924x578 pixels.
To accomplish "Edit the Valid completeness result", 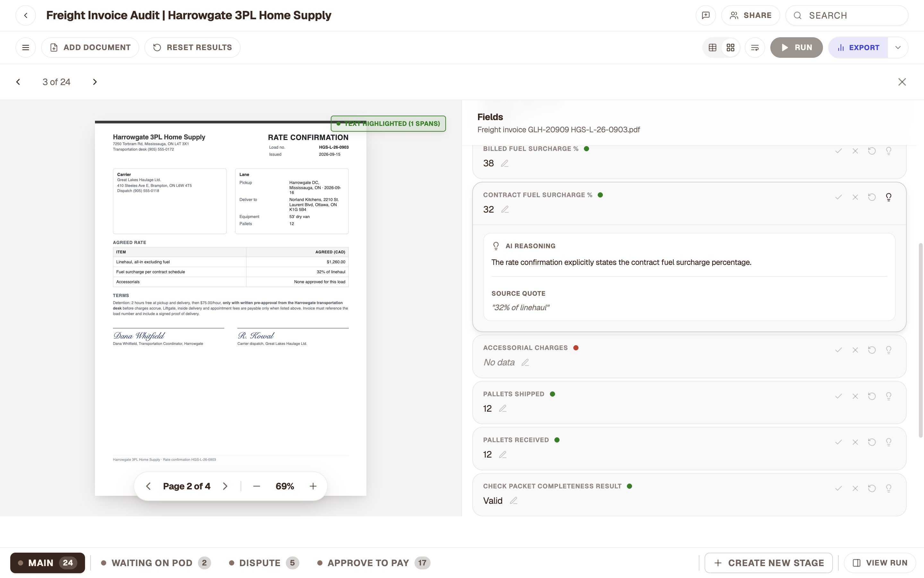I will 514,501.
